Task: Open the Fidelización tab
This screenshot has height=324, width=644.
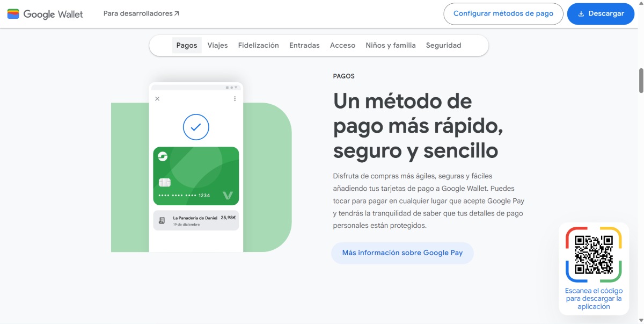Action: [259, 45]
